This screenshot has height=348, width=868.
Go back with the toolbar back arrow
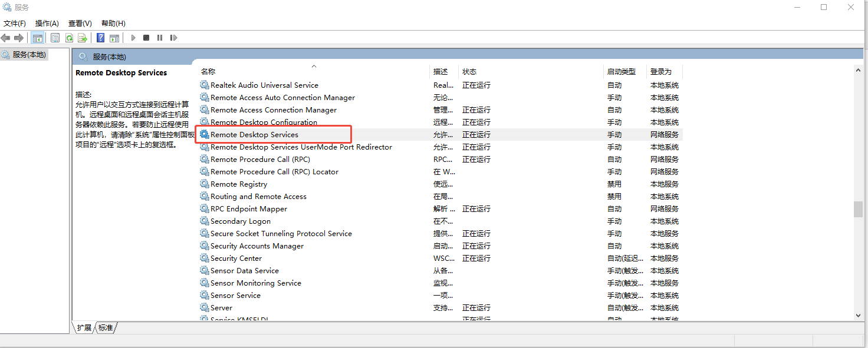6,38
